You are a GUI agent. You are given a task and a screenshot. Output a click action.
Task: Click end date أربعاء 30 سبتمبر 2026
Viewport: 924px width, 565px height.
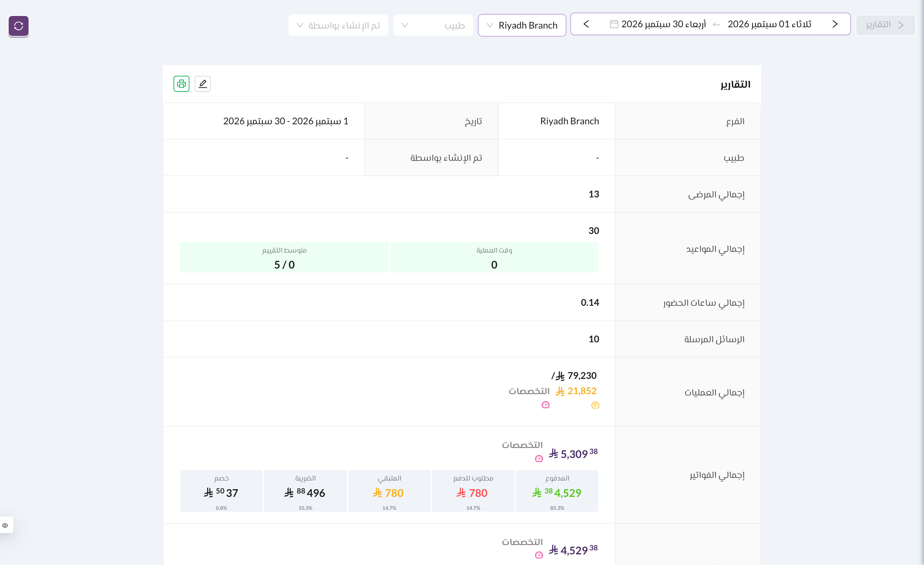663,24
